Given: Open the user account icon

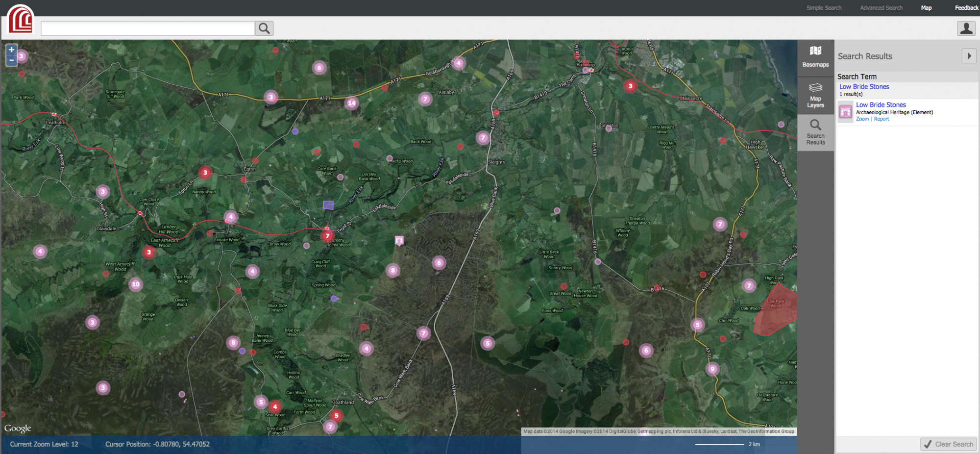Looking at the screenshot, I should 966,28.
